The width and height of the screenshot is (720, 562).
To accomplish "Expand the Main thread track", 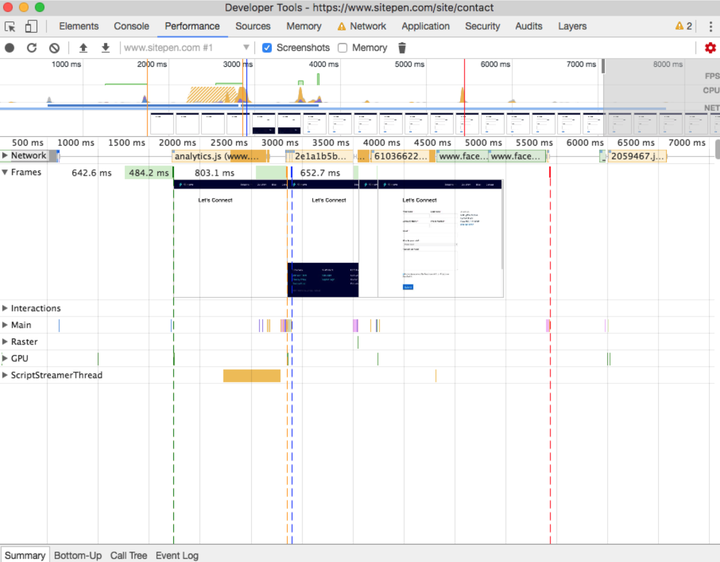I will click(5, 325).
